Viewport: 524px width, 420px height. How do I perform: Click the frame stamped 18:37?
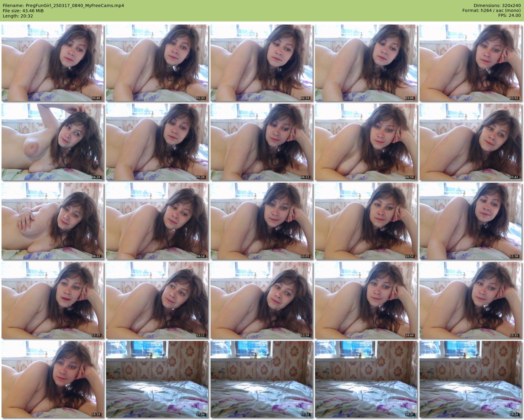(366, 379)
